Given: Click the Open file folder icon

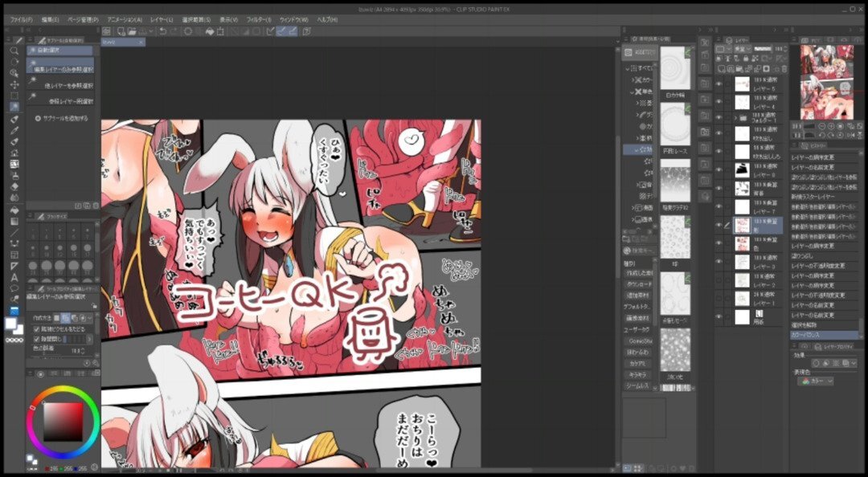Looking at the screenshot, I should tap(131, 31).
